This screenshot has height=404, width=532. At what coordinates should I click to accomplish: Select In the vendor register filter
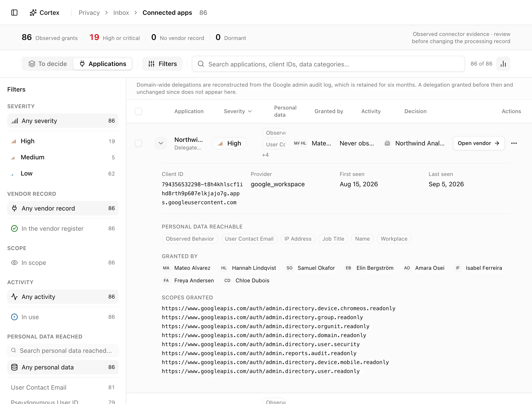point(63,228)
